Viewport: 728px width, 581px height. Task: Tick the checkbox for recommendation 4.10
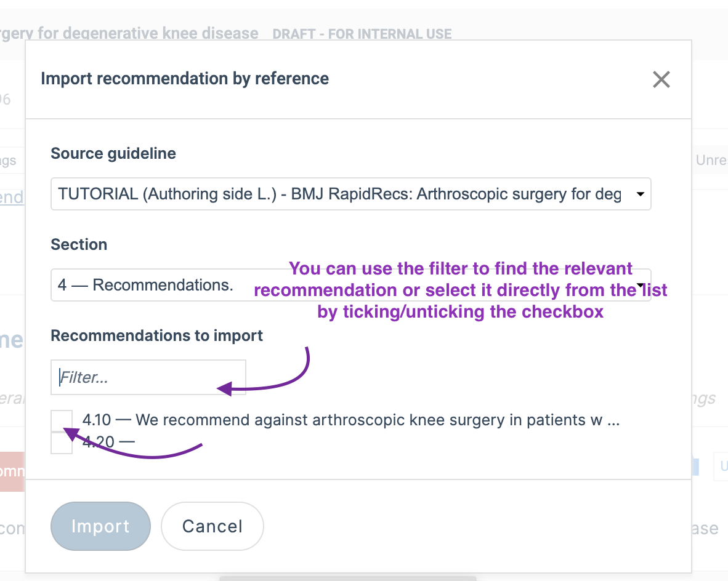[62, 420]
